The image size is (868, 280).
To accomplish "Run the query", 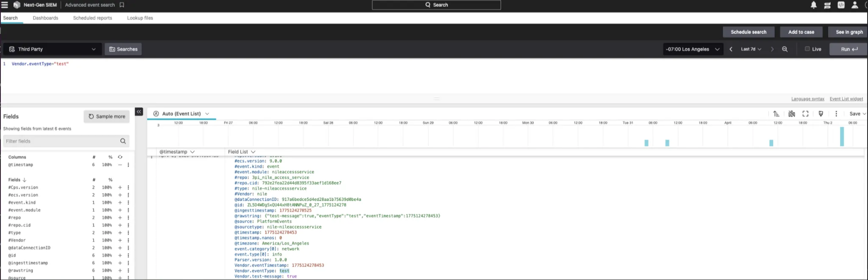I will coord(849,49).
